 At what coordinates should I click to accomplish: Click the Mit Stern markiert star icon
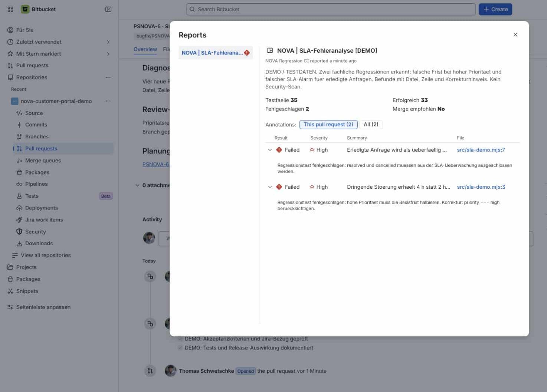(x=10, y=54)
